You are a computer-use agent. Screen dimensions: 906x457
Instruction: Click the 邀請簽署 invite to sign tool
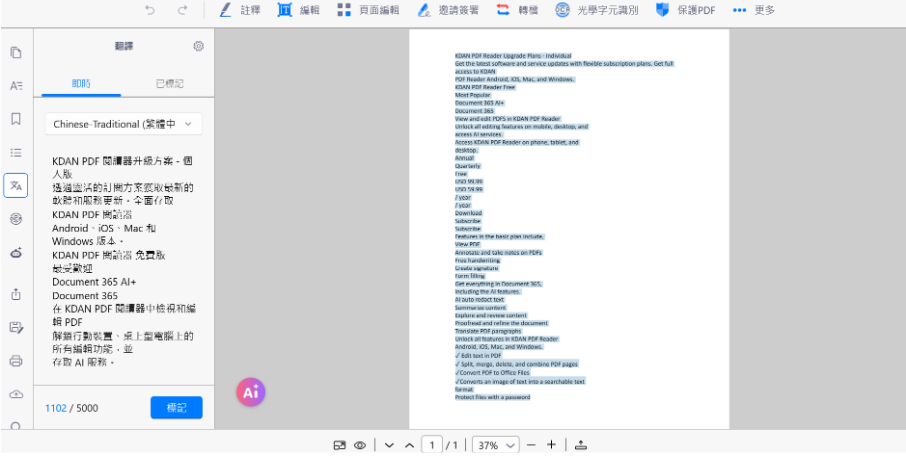[448, 10]
